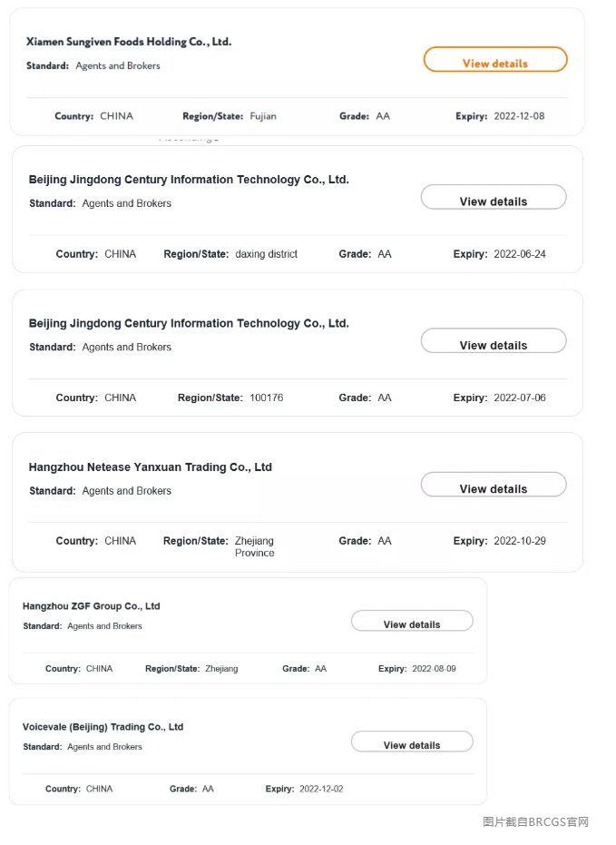Select Voicevale (Beijing) Trading Co., Ltd title
616x845 pixels.
point(103,727)
